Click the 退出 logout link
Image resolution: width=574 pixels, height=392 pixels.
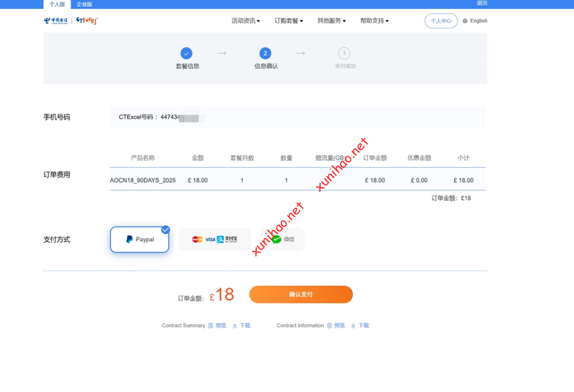click(x=482, y=3)
